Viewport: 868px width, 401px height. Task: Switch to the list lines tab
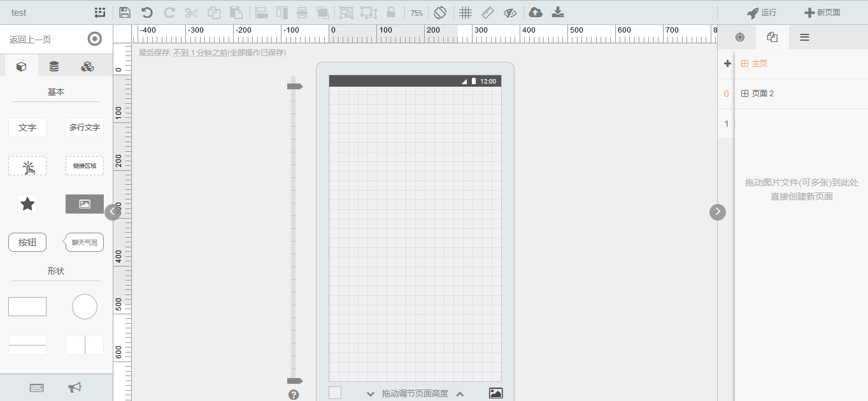tap(805, 37)
